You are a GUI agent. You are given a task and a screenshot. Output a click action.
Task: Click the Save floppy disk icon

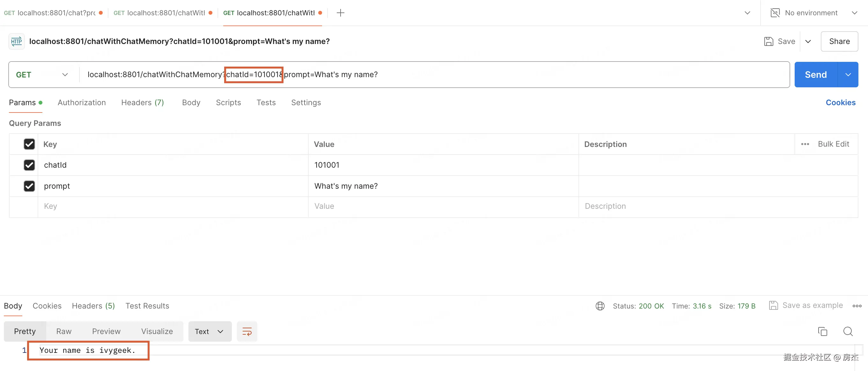point(768,41)
